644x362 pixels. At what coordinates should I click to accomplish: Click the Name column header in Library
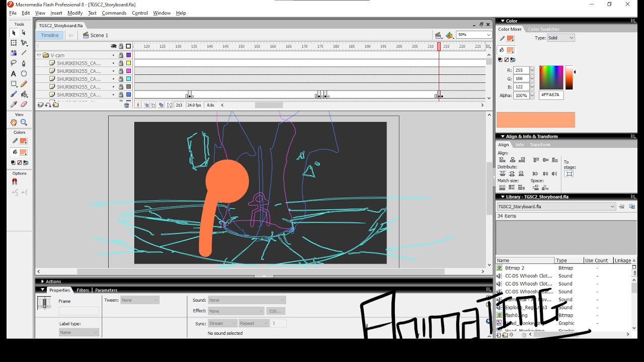[x=525, y=260]
